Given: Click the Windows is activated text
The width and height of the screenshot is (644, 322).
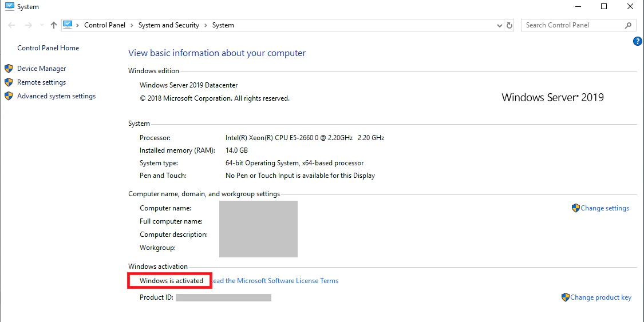Looking at the screenshot, I should 171,281.
